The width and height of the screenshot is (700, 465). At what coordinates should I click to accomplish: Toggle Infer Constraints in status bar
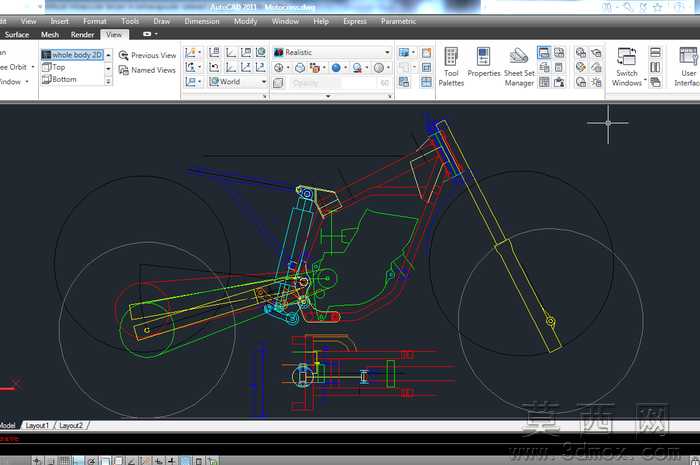(38, 461)
